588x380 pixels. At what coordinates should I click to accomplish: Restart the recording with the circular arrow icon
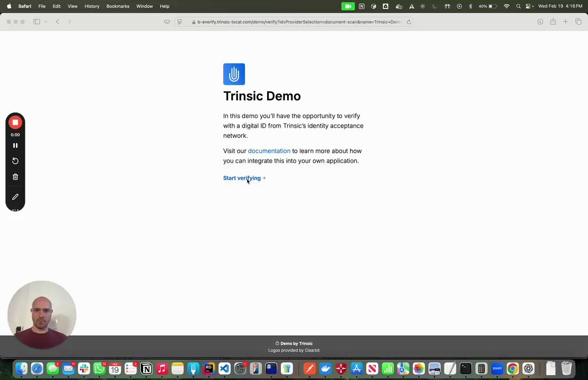15,161
